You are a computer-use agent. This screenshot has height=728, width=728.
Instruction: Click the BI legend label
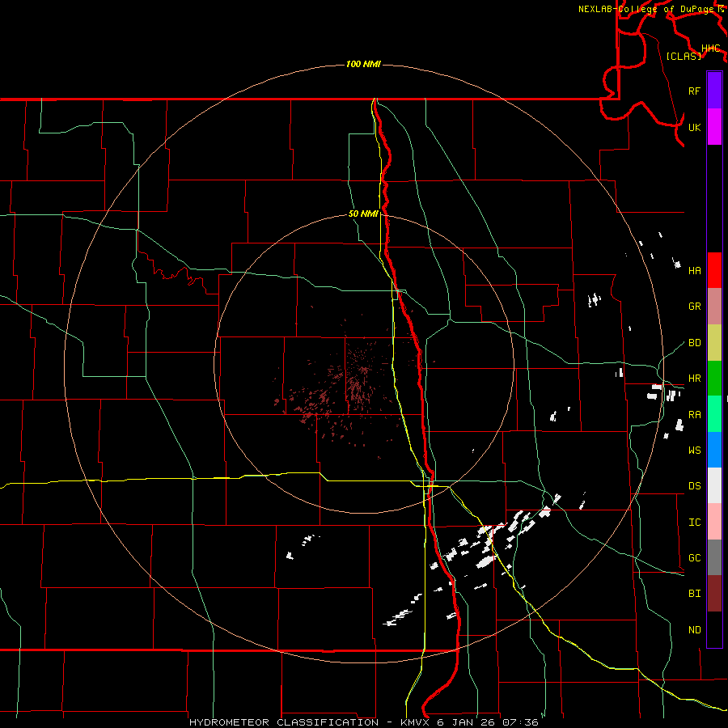coord(694,594)
